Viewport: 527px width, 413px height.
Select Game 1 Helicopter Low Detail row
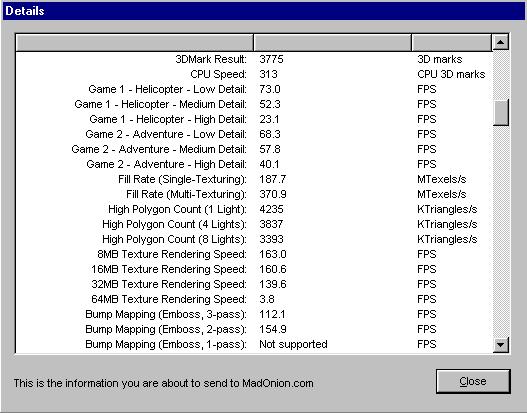254,89
